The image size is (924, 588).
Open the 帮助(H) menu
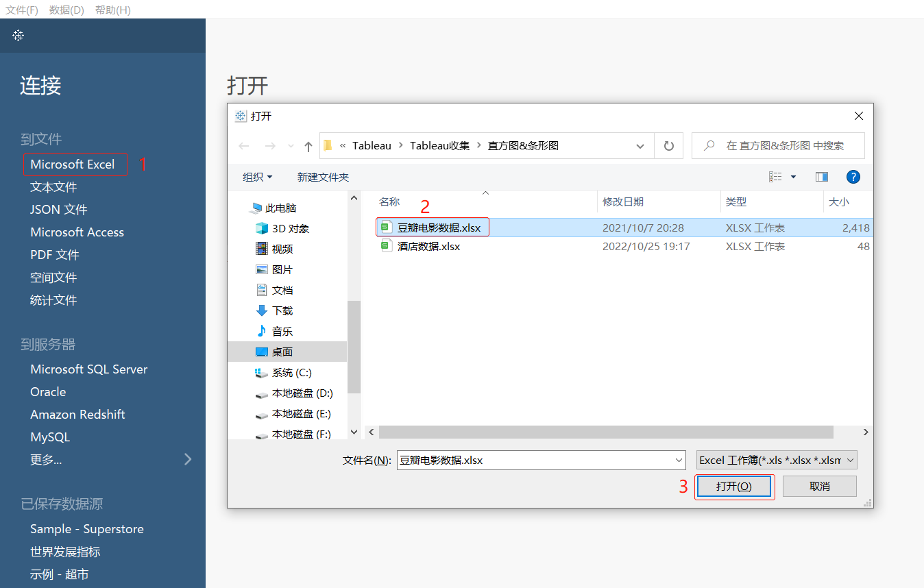pos(113,10)
